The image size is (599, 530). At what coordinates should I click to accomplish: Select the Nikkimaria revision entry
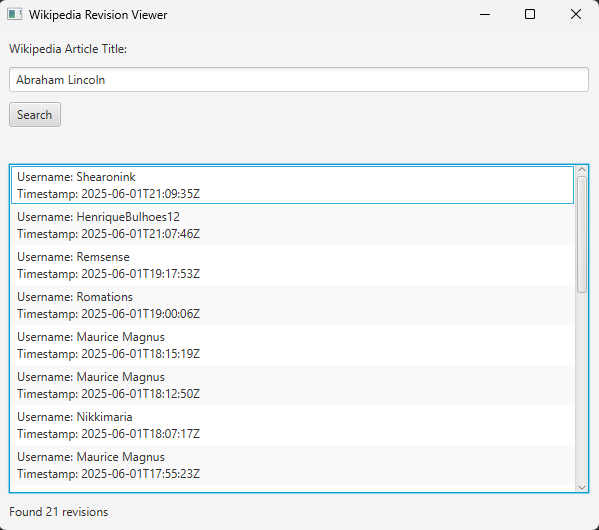click(292, 425)
